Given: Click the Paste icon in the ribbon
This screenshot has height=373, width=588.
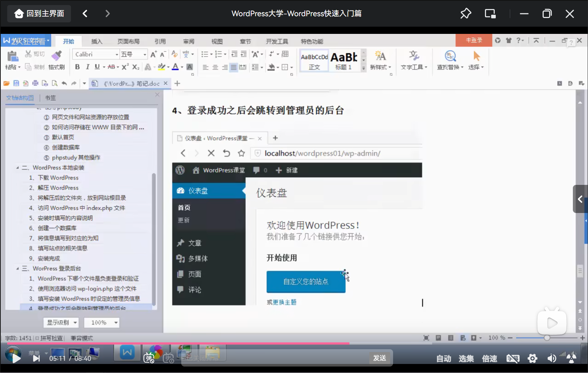Looking at the screenshot, I should (x=12, y=56).
